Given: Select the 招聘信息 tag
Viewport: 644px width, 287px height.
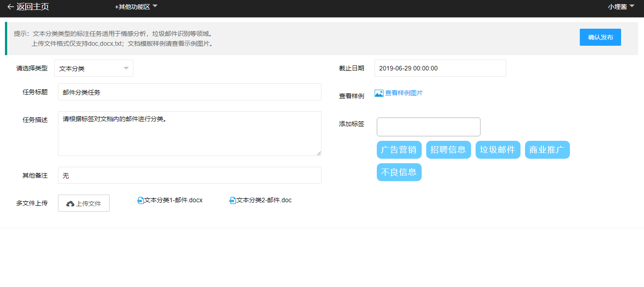Looking at the screenshot, I should (x=448, y=150).
